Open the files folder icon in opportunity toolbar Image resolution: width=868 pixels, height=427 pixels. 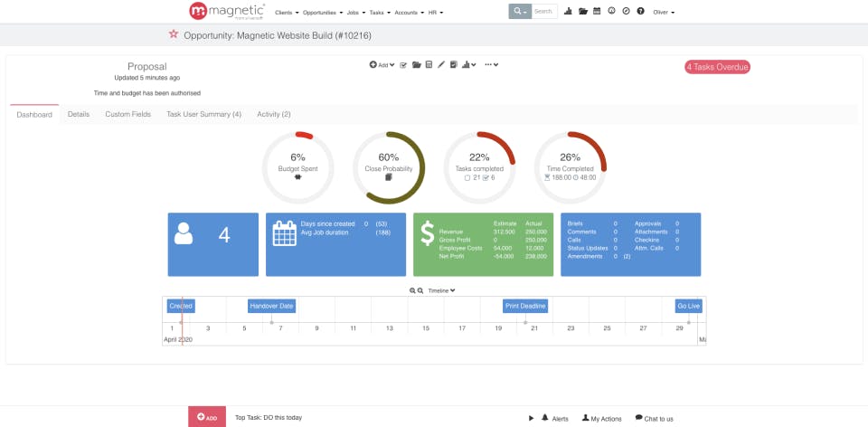click(x=416, y=65)
